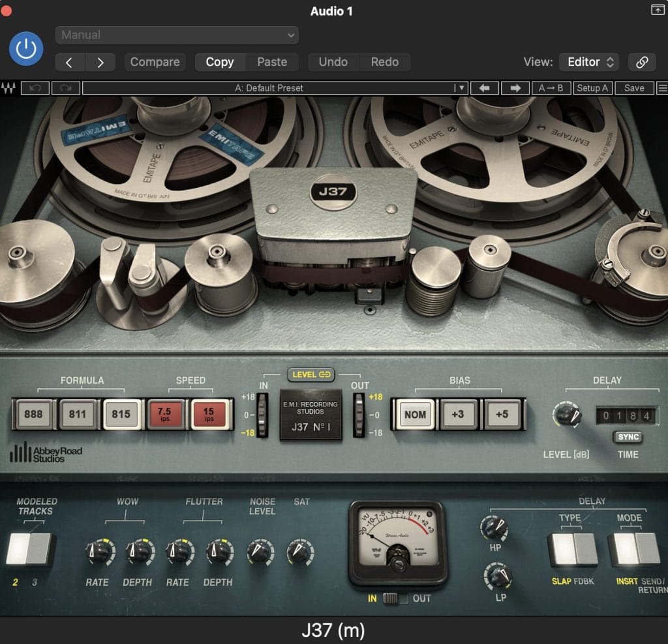
Task: Set tape speed to 7.5 ips
Action: [165, 414]
